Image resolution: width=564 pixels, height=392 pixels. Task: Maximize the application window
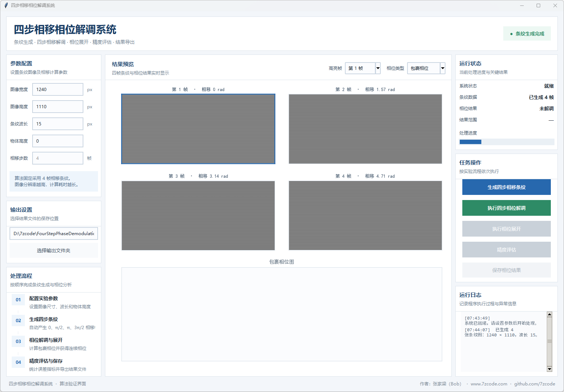(x=538, y=5)
